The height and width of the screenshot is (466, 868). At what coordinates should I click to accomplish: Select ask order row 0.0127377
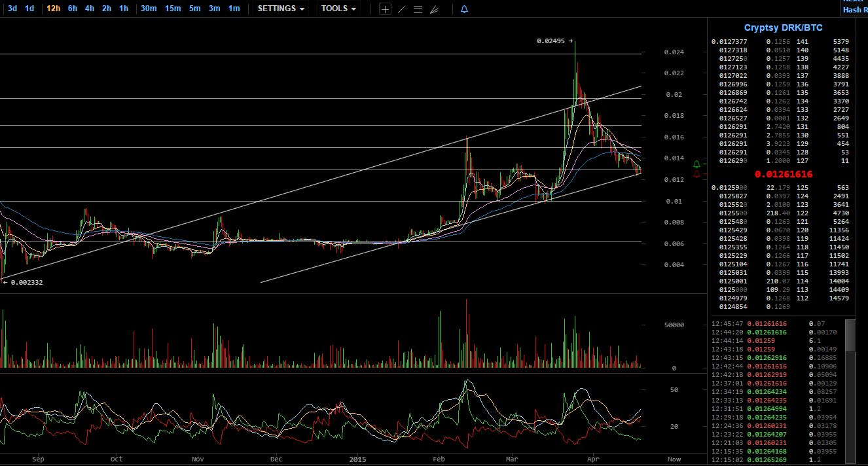[x=780, y=42]
